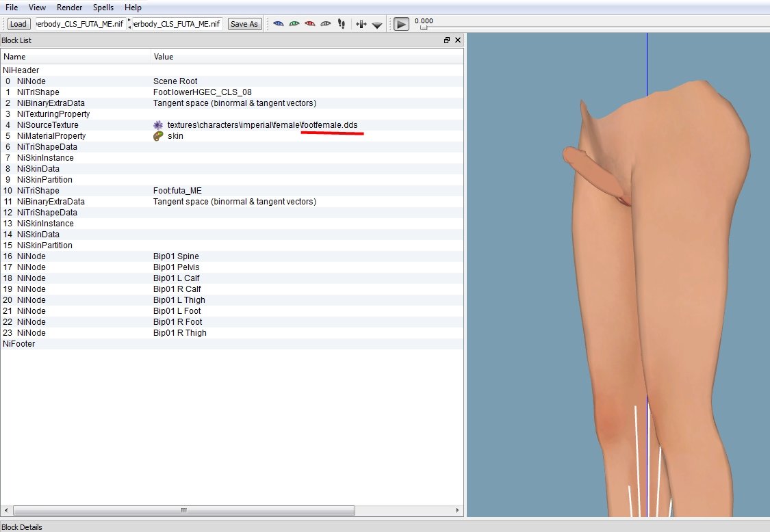Click the load file path field
The height and width of the screenshot is (532, 770).
click(x=79, y=24)
